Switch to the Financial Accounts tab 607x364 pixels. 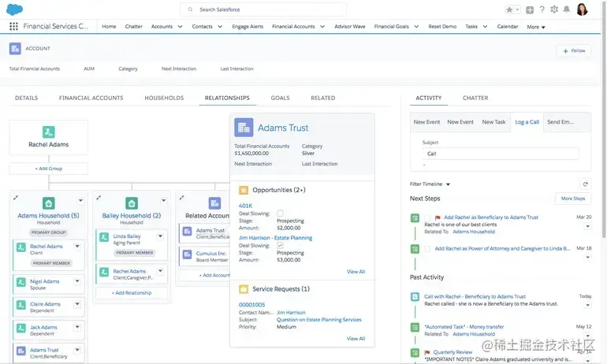click(x=91, y=98)
